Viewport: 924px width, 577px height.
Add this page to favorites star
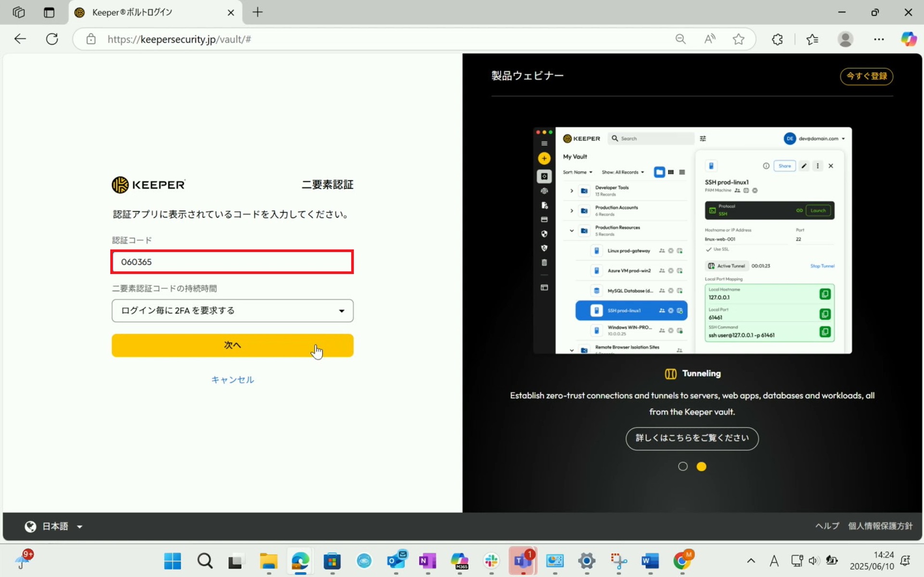click(738, 39)
